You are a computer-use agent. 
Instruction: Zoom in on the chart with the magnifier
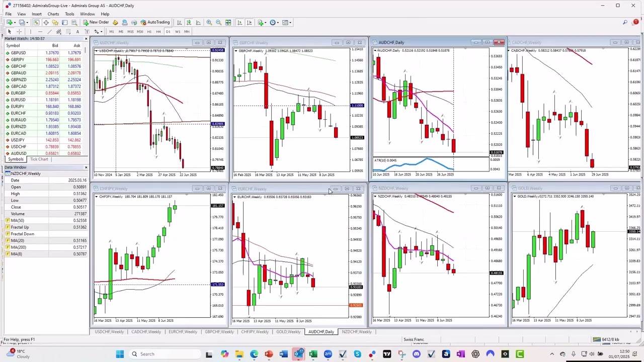pos(209,22)
